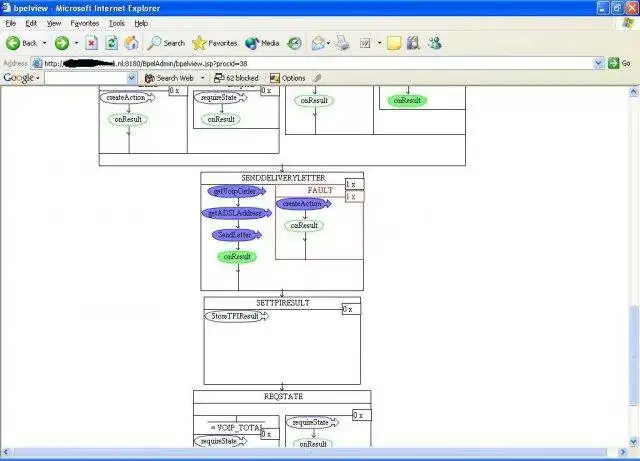Viewport: 640px width, 461px height.
Task: Click the vertical scrollbar up arrow
Action: click(633, 91)
